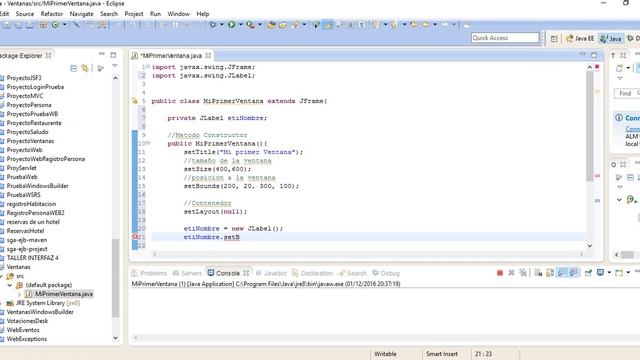Click Scroll Lock icon in Console toolbar
Viewport: 640px width, 360px height.
click(x=550, y=273)
